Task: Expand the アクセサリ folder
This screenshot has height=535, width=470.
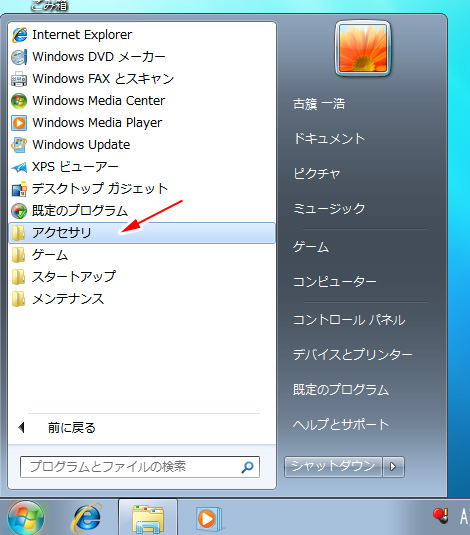Action: [142, 233]
